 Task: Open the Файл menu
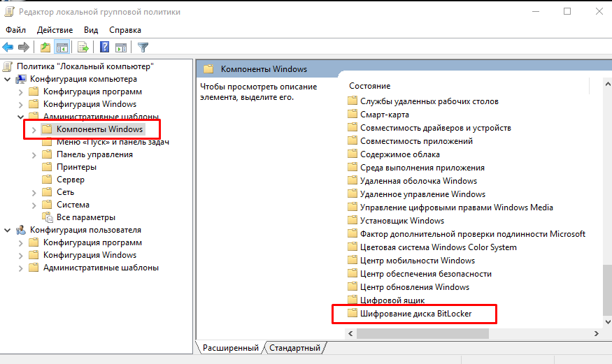[x=15, y=30]
